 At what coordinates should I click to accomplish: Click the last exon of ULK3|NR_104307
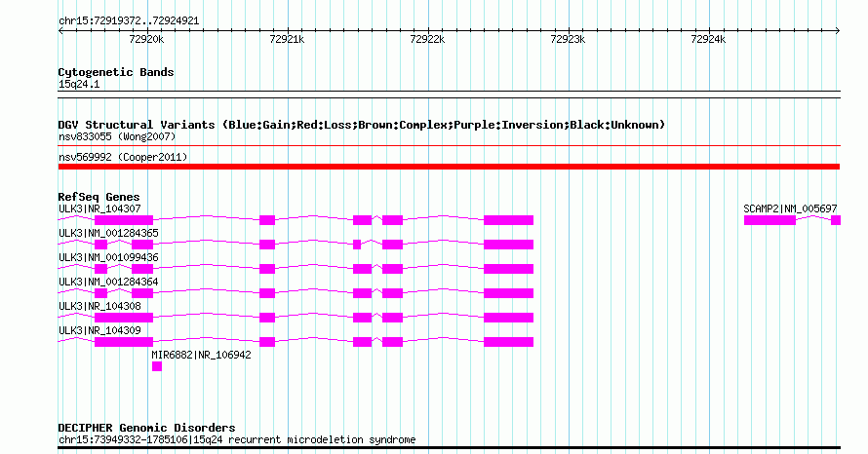tap(508, 220)
